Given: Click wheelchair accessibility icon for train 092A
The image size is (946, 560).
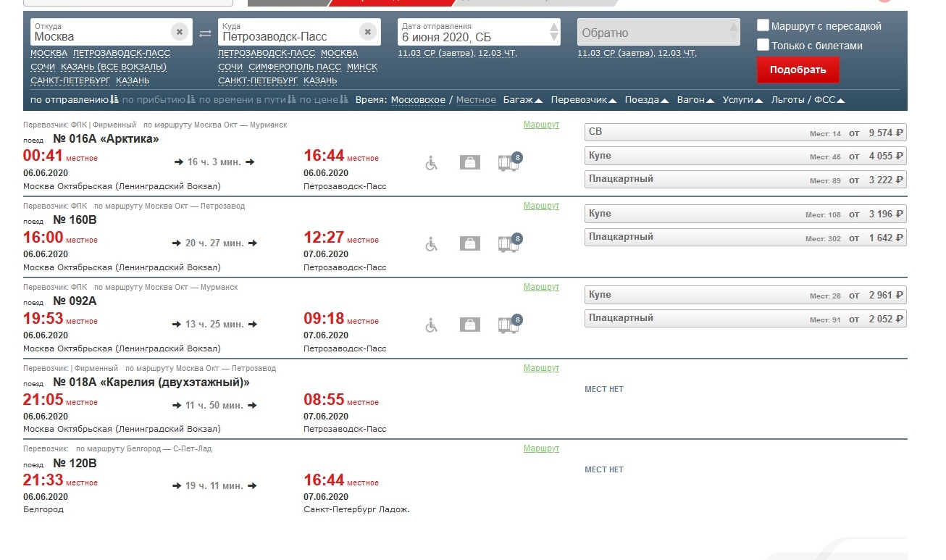Looking at the screenshot, I should 432,325.
